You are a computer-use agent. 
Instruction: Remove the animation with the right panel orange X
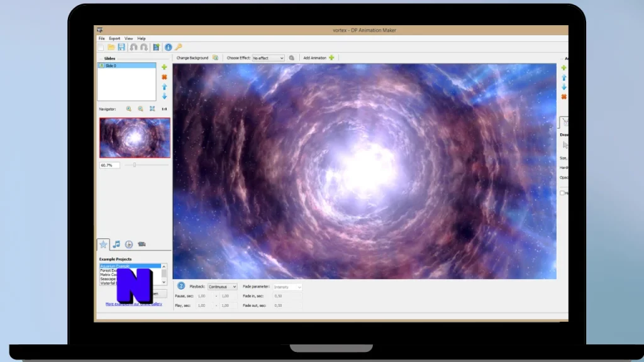[x=564, y=97]
